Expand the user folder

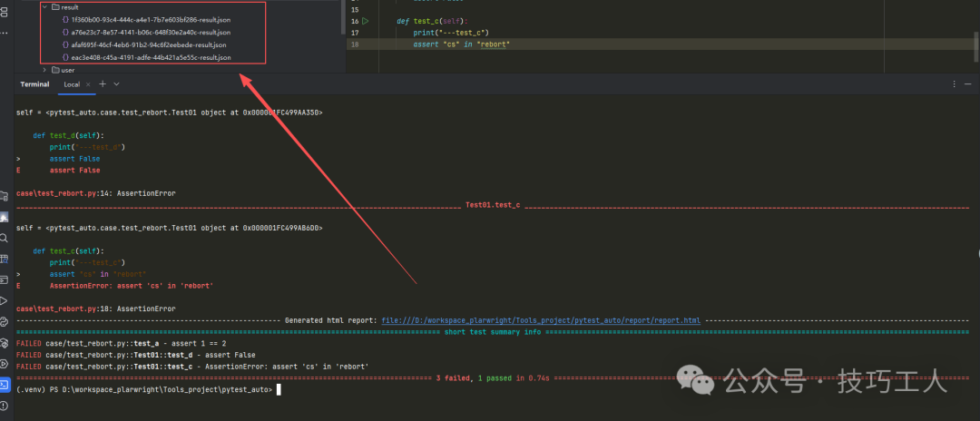[44, 70]
